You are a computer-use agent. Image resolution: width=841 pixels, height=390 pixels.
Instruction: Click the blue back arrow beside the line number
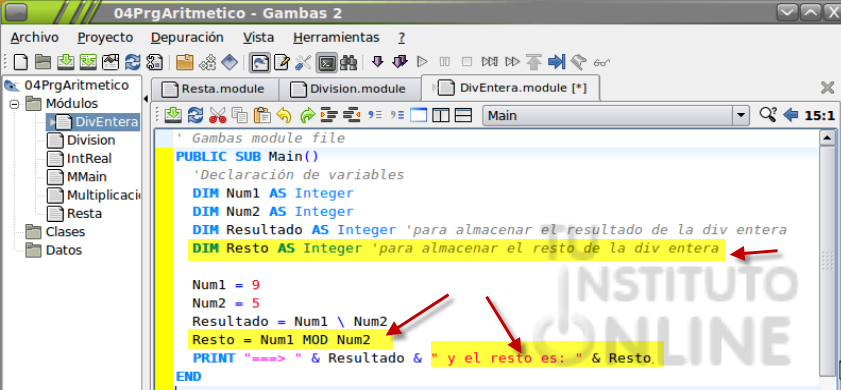(791, 115)
